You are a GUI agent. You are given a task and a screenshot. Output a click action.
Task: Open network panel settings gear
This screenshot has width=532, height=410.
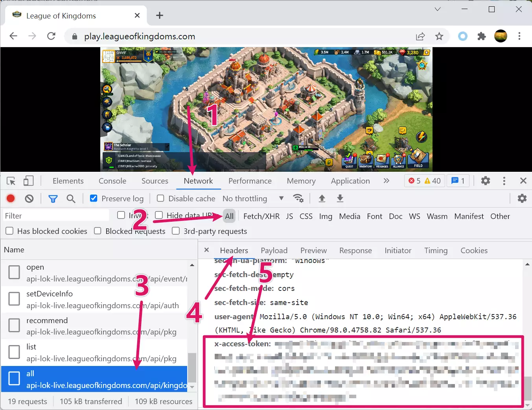[x=522, y=199]
